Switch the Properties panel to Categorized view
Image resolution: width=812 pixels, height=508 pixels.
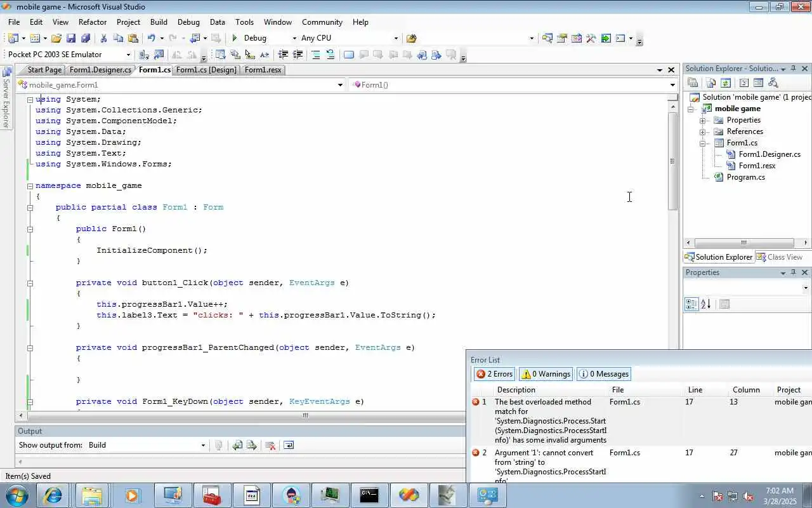pos(691,304)
